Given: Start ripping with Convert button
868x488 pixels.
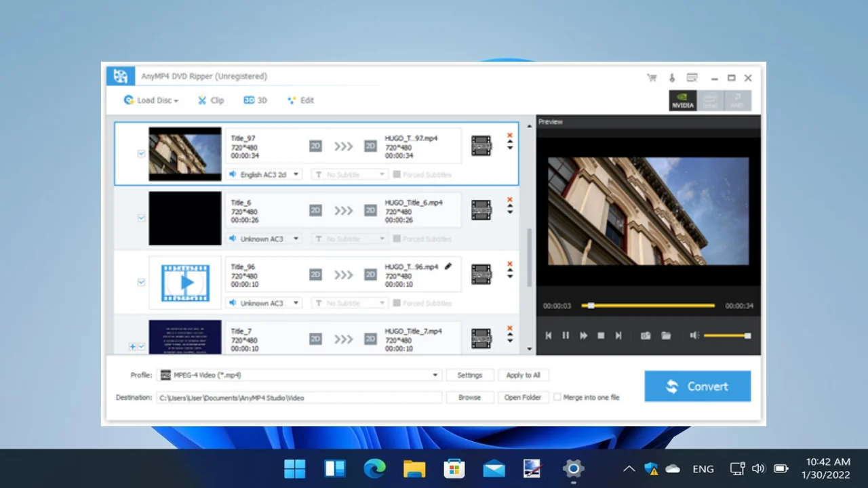Looking at the screenshot, I should (x=697, y=386).
